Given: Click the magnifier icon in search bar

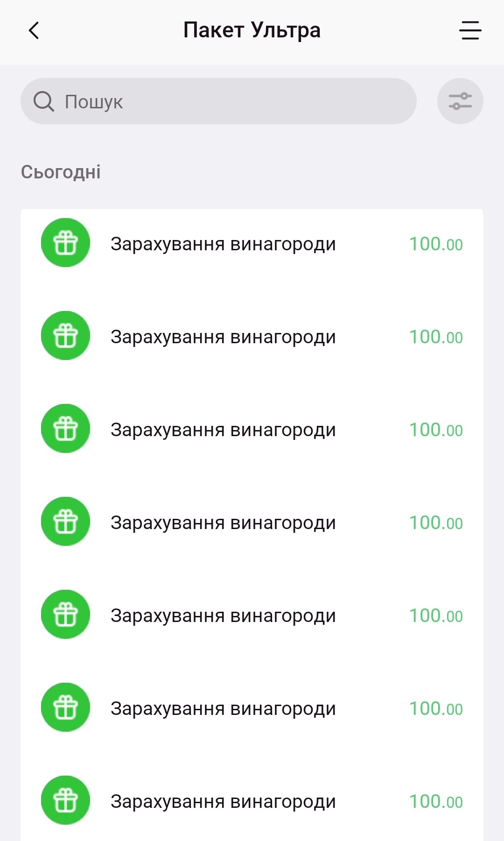Looking at the screenshot, I should 44,101.
